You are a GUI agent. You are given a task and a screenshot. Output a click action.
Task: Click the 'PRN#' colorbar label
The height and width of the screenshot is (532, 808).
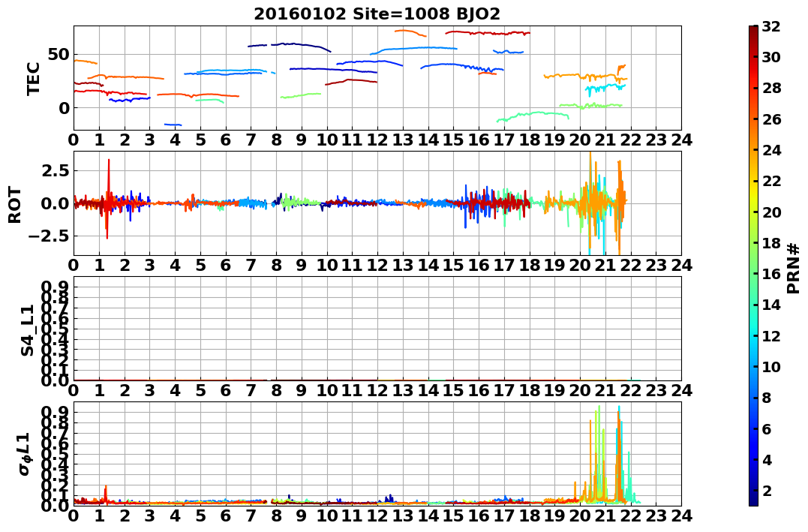[793, 269]
